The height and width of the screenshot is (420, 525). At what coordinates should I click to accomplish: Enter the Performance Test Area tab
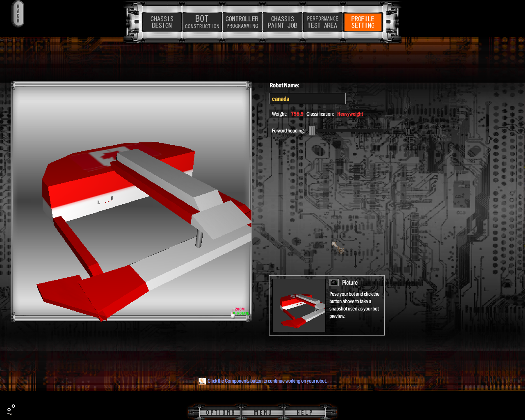pos(322,22)
